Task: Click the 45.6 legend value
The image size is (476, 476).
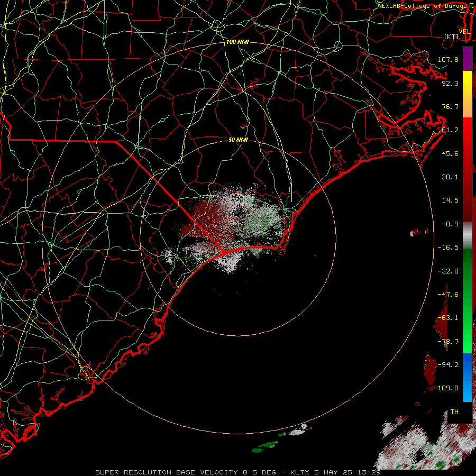Action: tap(450, 153)
